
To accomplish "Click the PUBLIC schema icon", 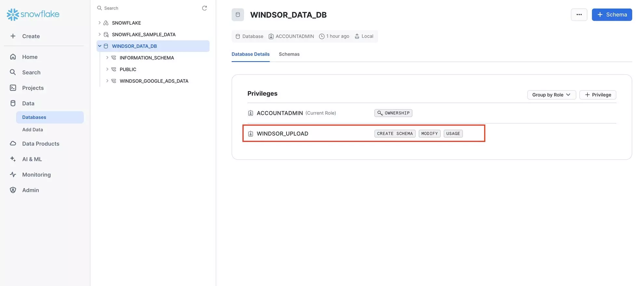I will [114, 69].
